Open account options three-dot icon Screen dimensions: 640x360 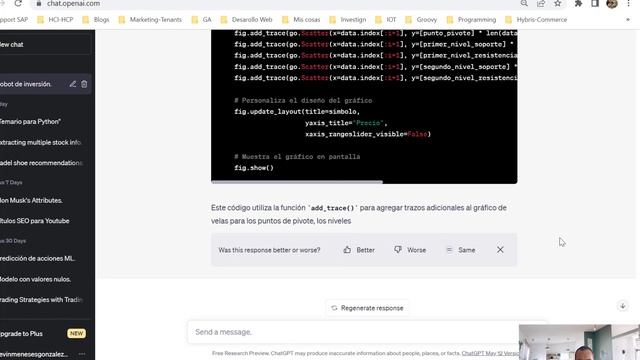[x=82, y=354]
